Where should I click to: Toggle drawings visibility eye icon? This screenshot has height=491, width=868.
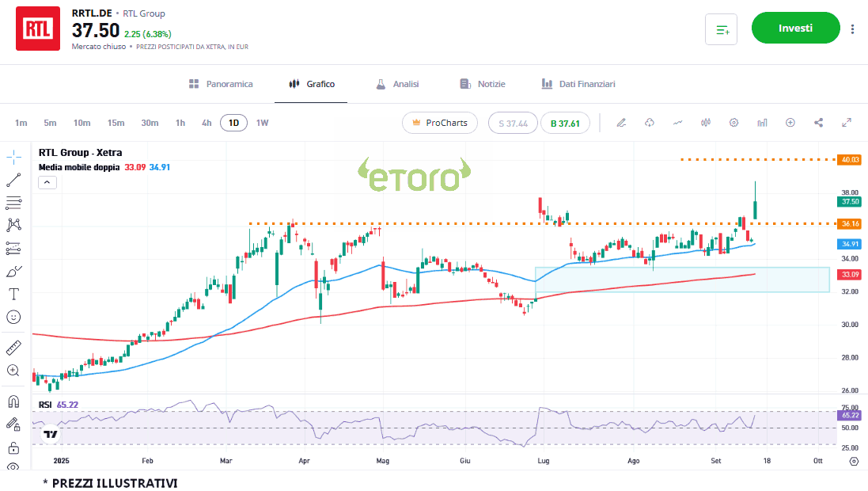click(13, 468)
